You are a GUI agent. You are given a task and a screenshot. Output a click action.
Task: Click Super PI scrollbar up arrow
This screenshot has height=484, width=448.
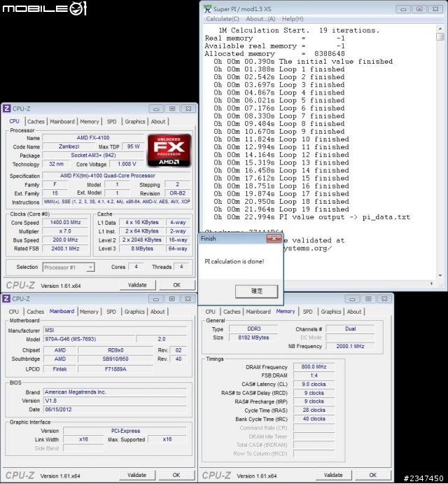(x=440, y=29)
